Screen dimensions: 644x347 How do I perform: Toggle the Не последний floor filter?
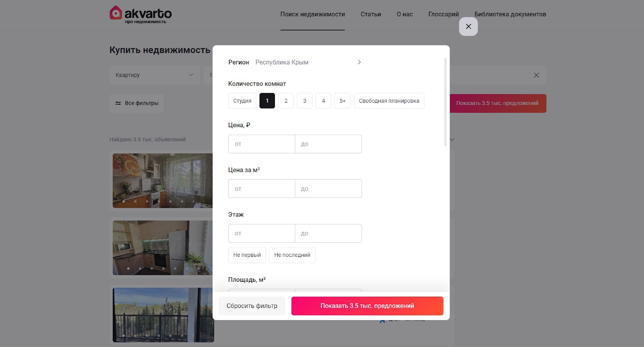tap(292, 255)
